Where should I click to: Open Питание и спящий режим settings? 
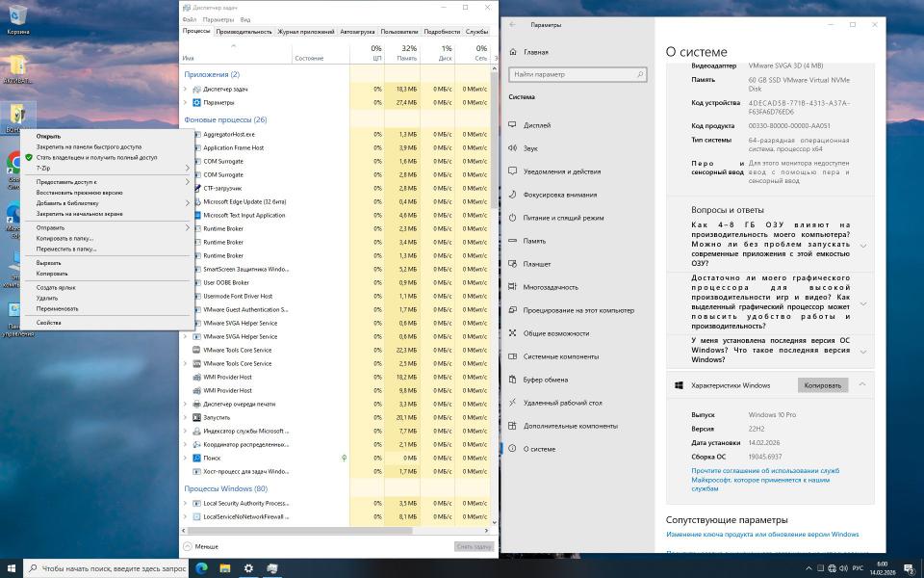click(x=517, y=218)
